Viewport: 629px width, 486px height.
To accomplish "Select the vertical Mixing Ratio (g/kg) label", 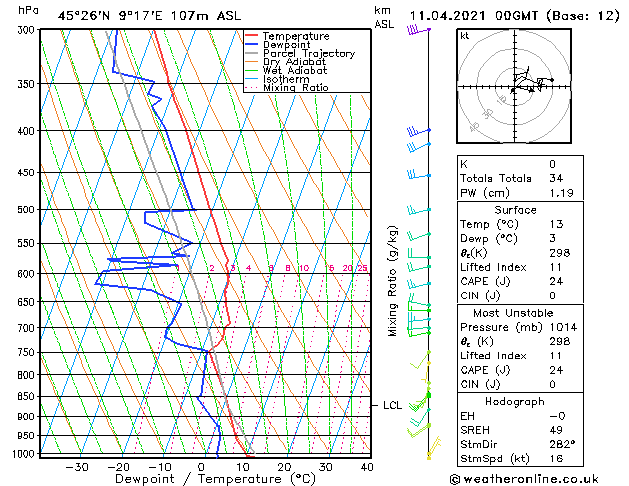I will click(392, 281).
